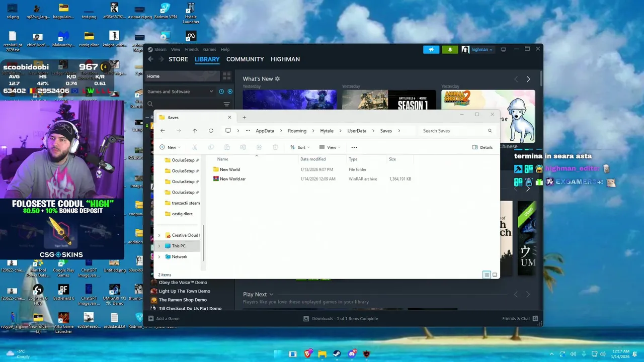Close the Saves tab
The width and height of the screenshot is (644, 362).
(x=229, y=117)
